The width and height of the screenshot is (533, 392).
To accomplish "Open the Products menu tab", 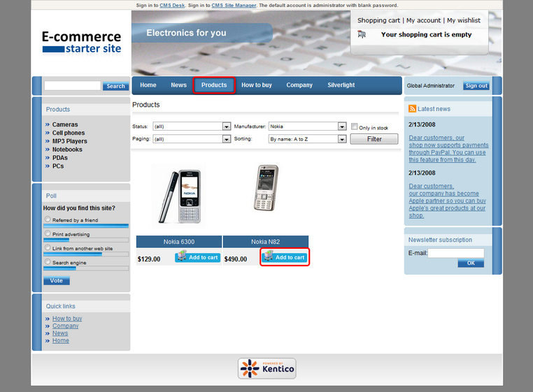I will coord(214,85).
